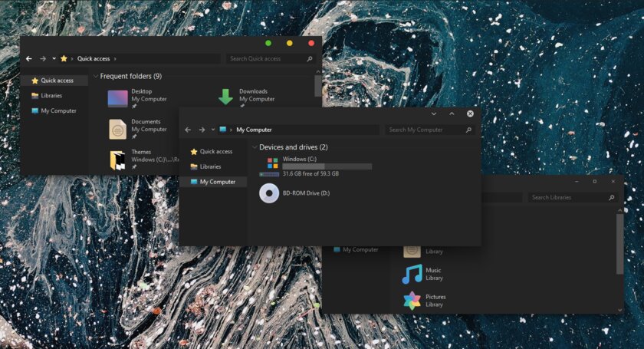Viewport: 644px width, 349px height.
Task: Select Libraries in Quick access window sidebar
Action: 52,96
